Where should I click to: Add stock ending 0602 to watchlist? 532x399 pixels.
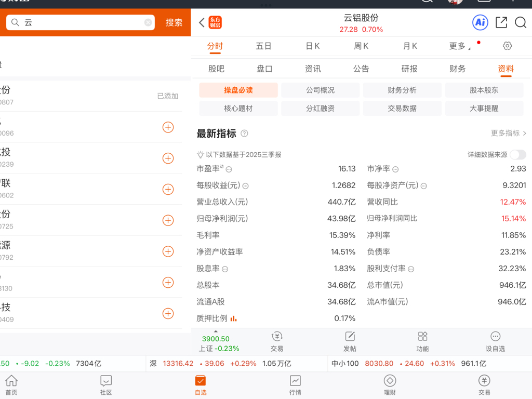click(168, 189)
